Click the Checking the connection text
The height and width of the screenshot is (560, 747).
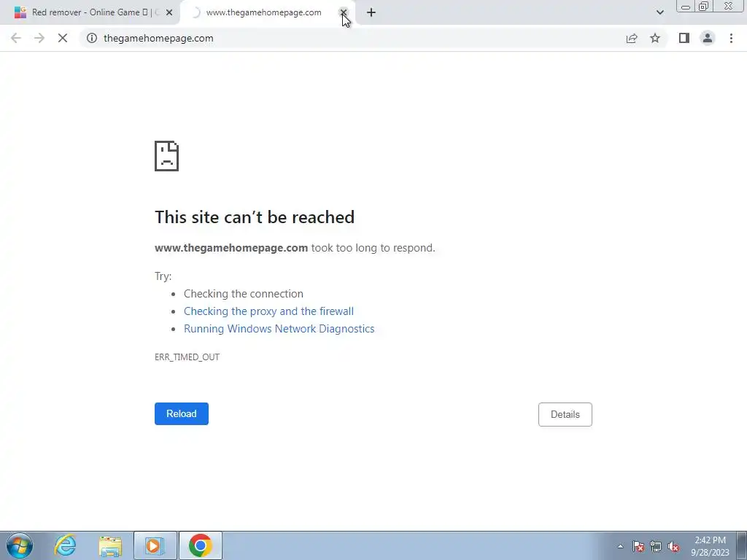pyautogui.click(x=244, y=294)
